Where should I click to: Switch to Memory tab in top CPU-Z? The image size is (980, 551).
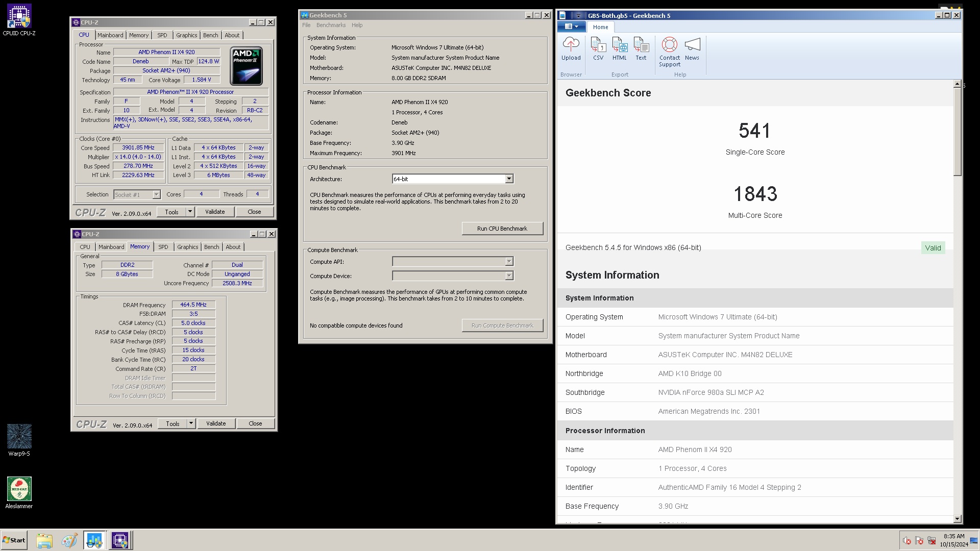[139, 35]
